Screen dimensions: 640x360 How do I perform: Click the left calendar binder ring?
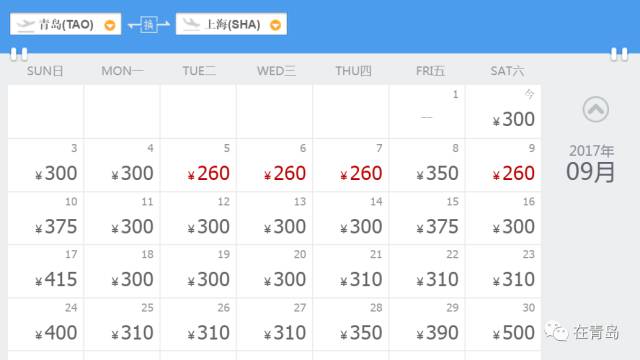(19, 54)
